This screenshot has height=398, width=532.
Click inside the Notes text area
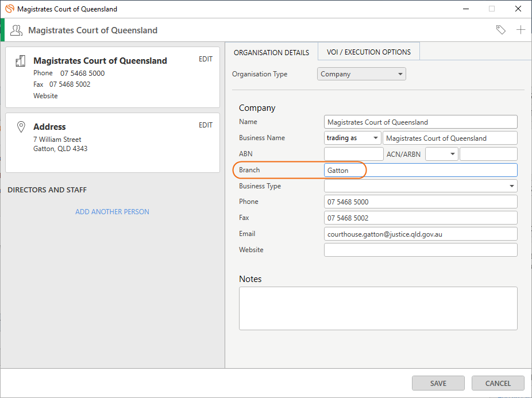(378, 308)
